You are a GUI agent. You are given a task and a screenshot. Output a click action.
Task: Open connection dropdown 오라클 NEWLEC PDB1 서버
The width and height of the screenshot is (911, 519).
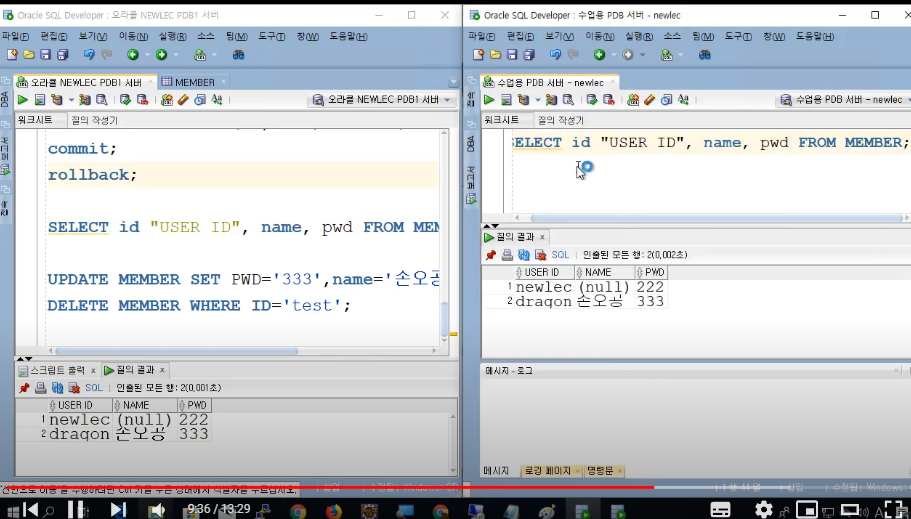pos(382,100)
